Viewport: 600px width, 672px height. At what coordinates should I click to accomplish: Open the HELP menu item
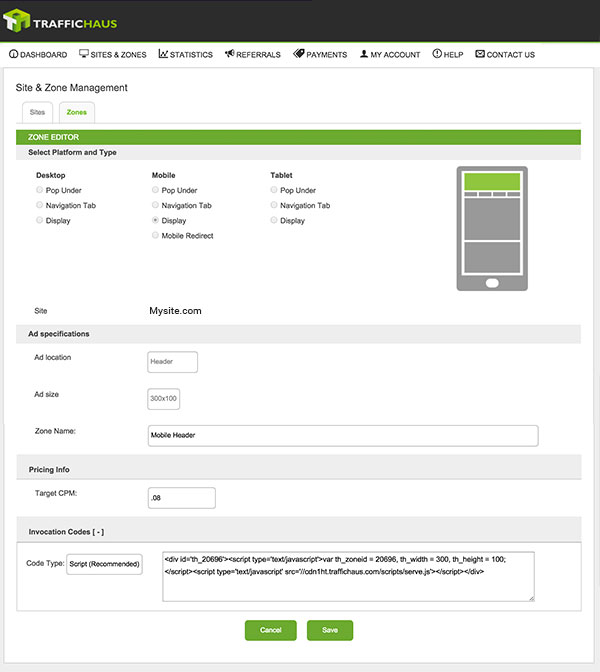click(448, 54)
